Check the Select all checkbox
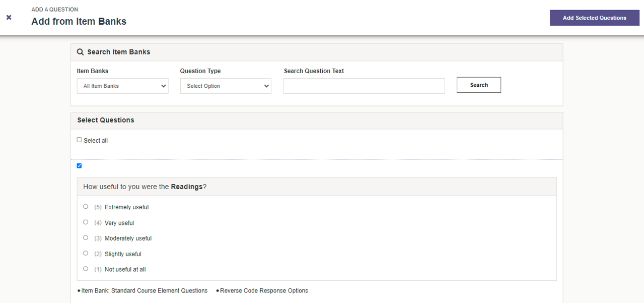This screenshot has height=303, width=644. (79, 140)
